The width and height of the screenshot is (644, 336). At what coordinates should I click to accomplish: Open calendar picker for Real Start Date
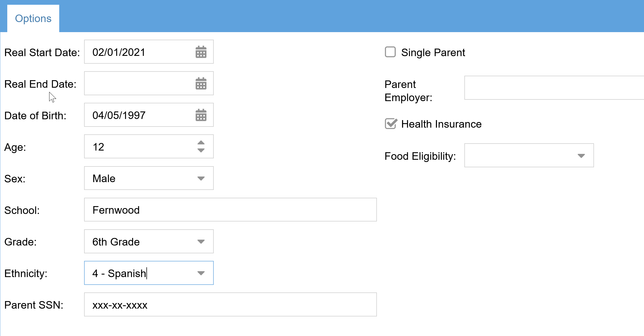tap(201, 52)
